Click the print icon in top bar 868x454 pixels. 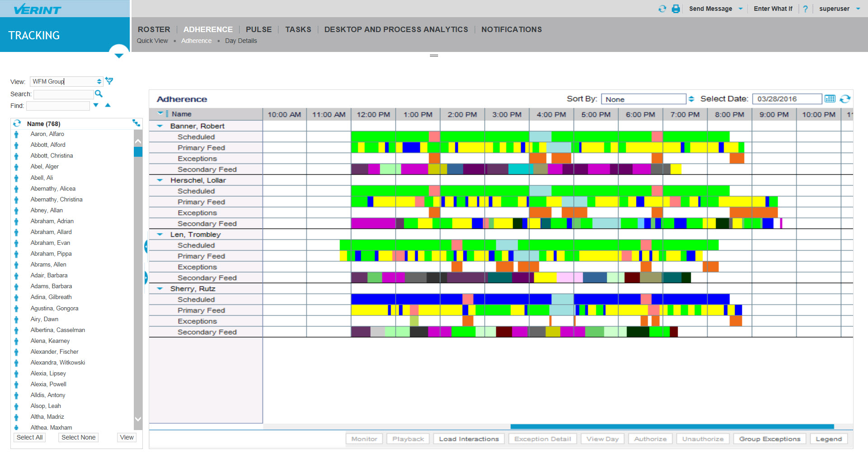676,9
